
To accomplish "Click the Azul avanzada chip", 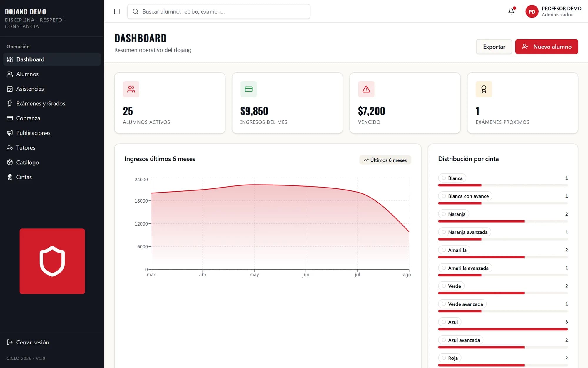I will point(461,340).
